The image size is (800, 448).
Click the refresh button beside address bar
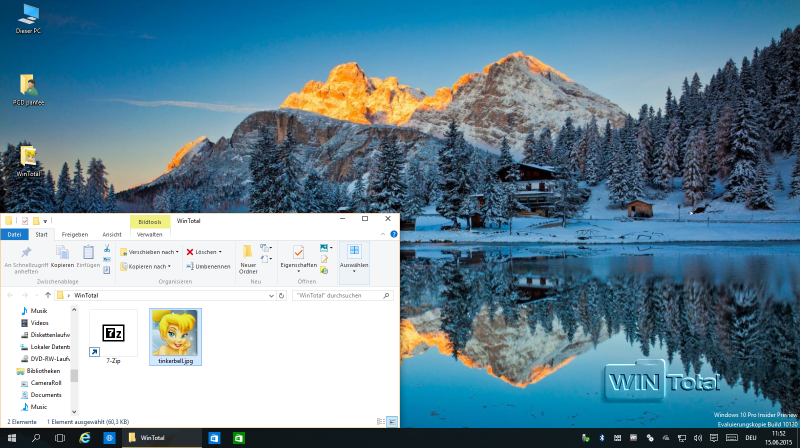pyautogui.click(x=281, y=295)
